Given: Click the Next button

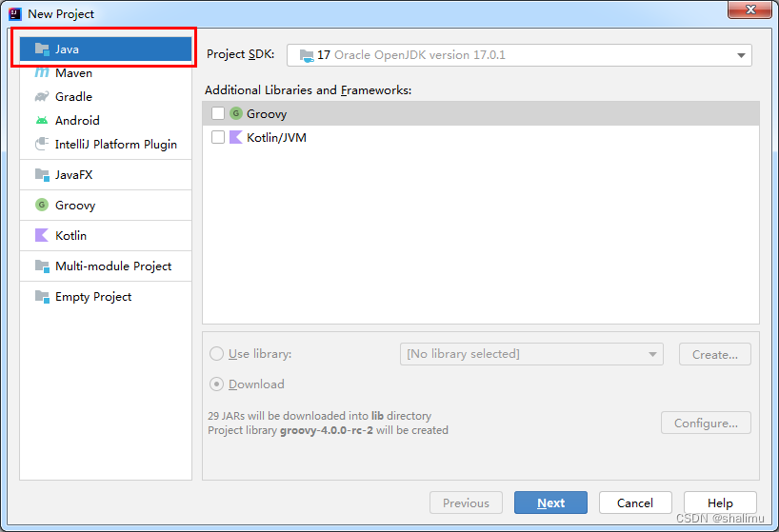Looking at the screenshot, I should (x=551, y=502).
